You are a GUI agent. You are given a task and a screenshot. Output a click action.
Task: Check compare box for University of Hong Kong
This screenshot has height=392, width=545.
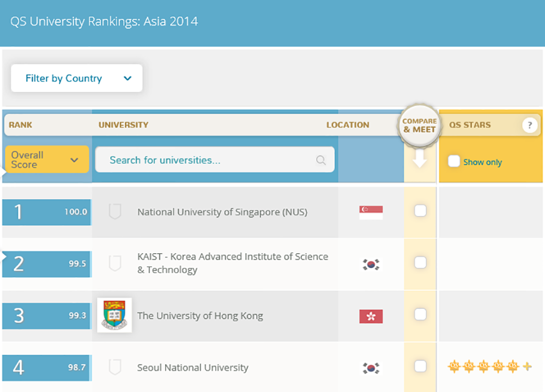click(420, 314)
